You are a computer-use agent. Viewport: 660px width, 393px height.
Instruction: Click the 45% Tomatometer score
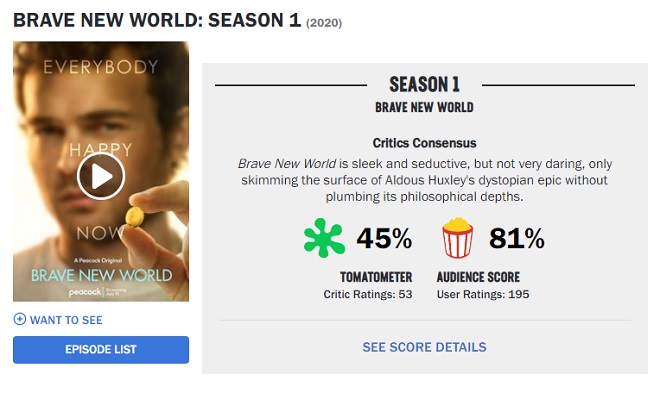click(384, 239)
